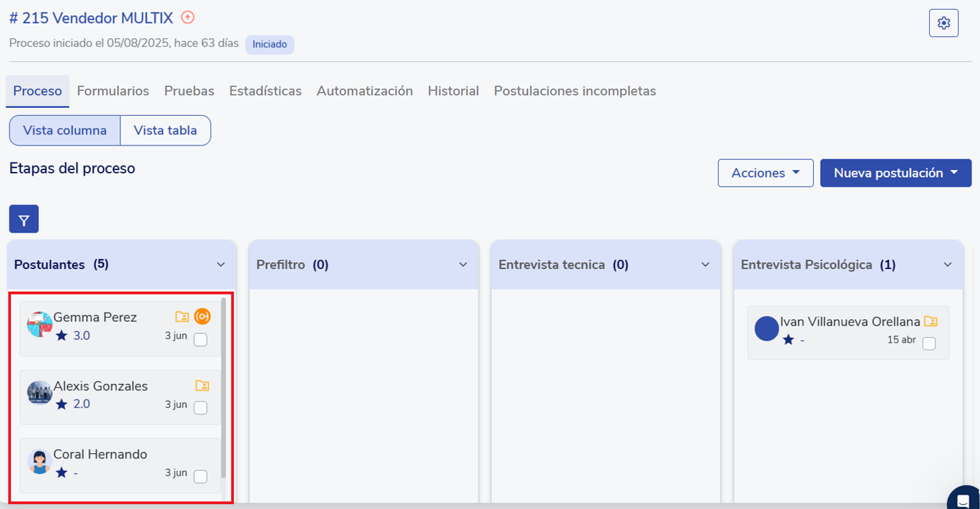Image resolution: width=980 pixels, height=509 pixels.
Task: Expand the Entrevista Psicológica column chevron
Action: pos(948,265)
